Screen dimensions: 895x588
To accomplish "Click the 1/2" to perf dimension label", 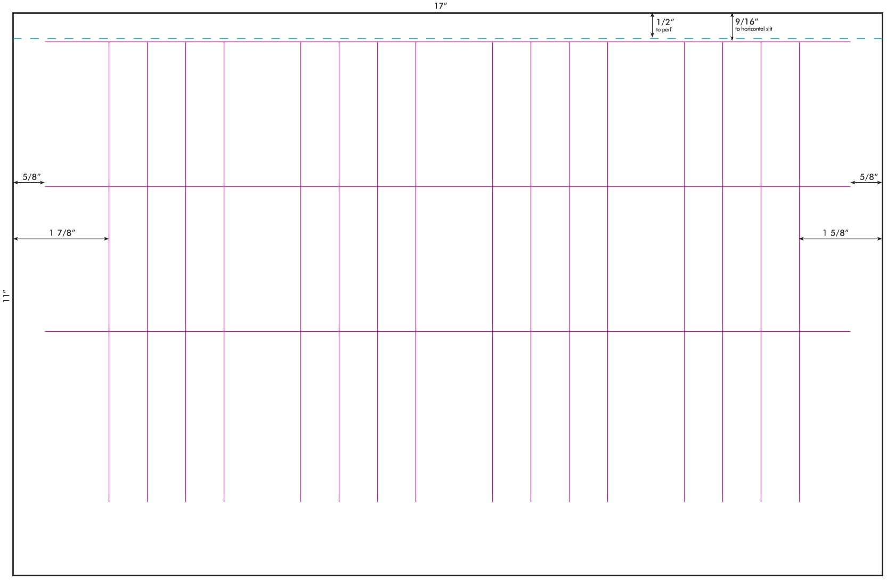I will click(665, 24).
